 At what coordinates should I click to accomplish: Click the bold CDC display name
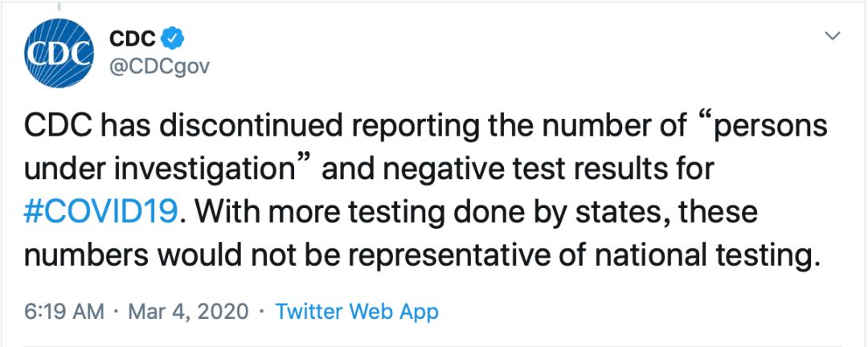[x=132, y=37]
